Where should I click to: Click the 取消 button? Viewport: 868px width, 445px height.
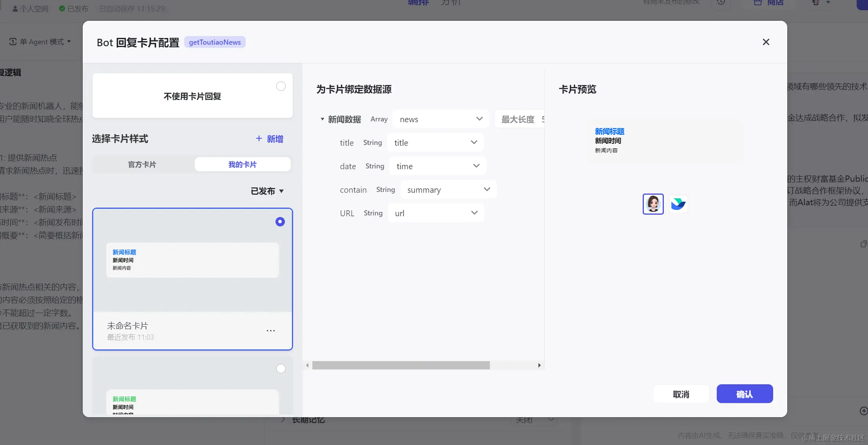(x=681, y=394)
